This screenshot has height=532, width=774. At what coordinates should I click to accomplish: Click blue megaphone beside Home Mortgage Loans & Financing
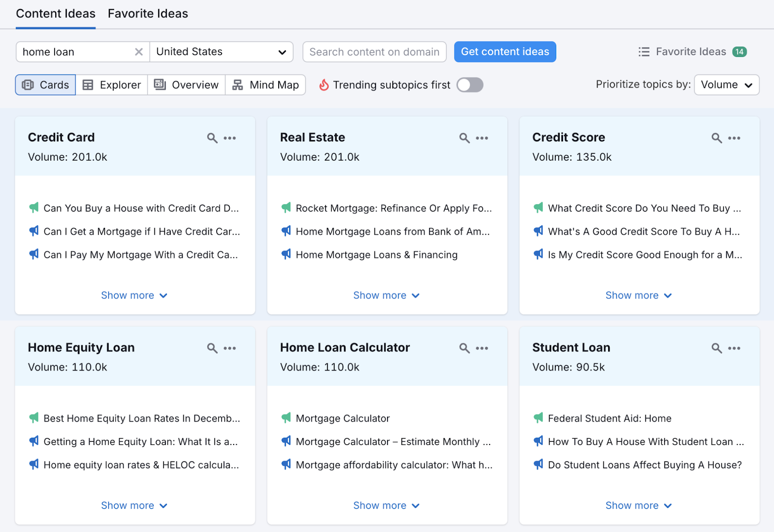point(286,254)
